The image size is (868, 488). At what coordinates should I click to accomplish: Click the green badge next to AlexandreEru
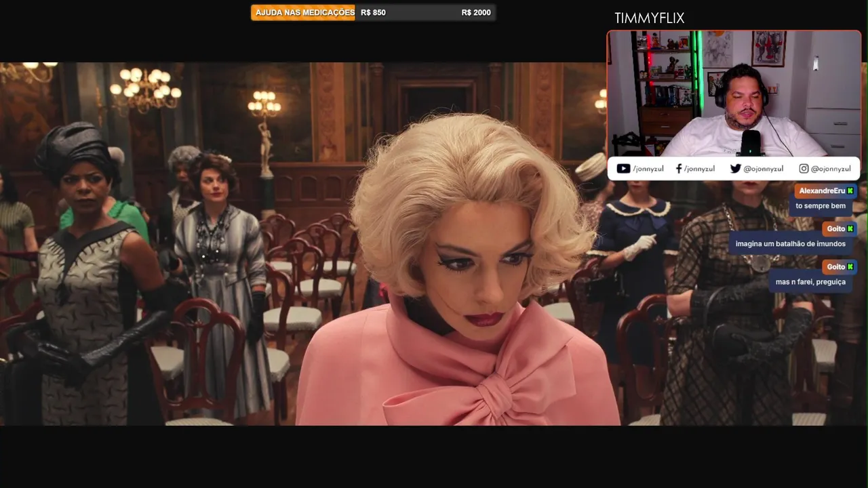pos(850,191)
